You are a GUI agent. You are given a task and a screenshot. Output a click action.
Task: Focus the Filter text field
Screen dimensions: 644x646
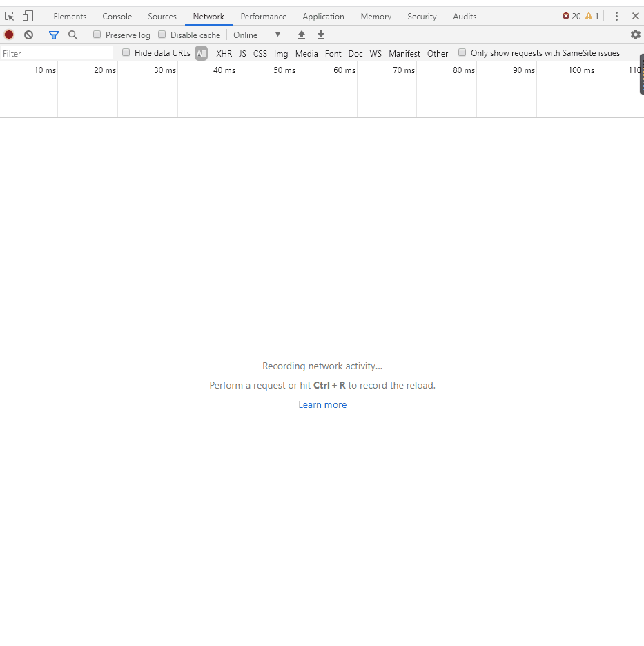(x=57, y=54)
